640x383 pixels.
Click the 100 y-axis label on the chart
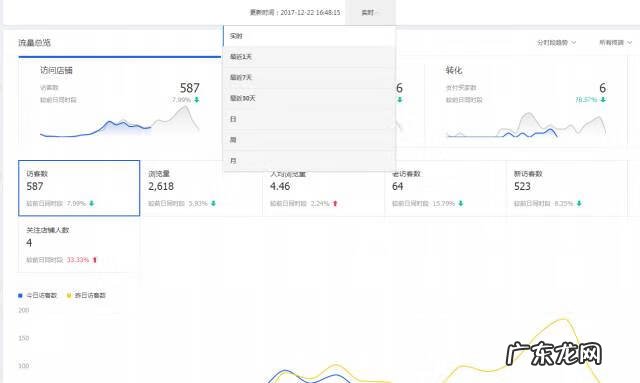pos(24,366)
